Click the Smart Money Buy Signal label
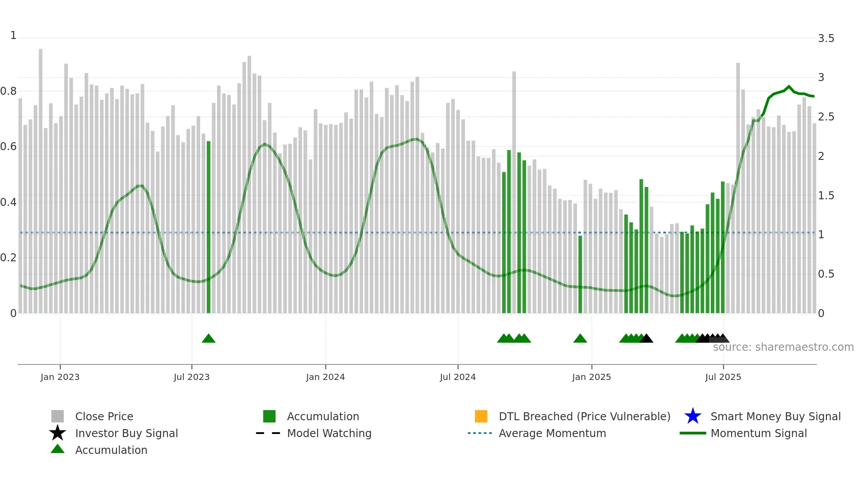868x488 pixels. coord(775,416)
